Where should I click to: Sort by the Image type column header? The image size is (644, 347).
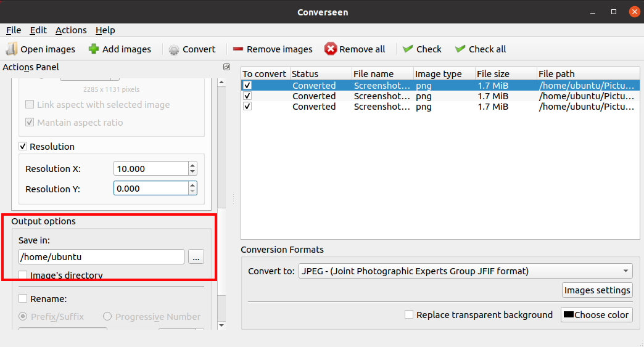(x=444, y=74)
